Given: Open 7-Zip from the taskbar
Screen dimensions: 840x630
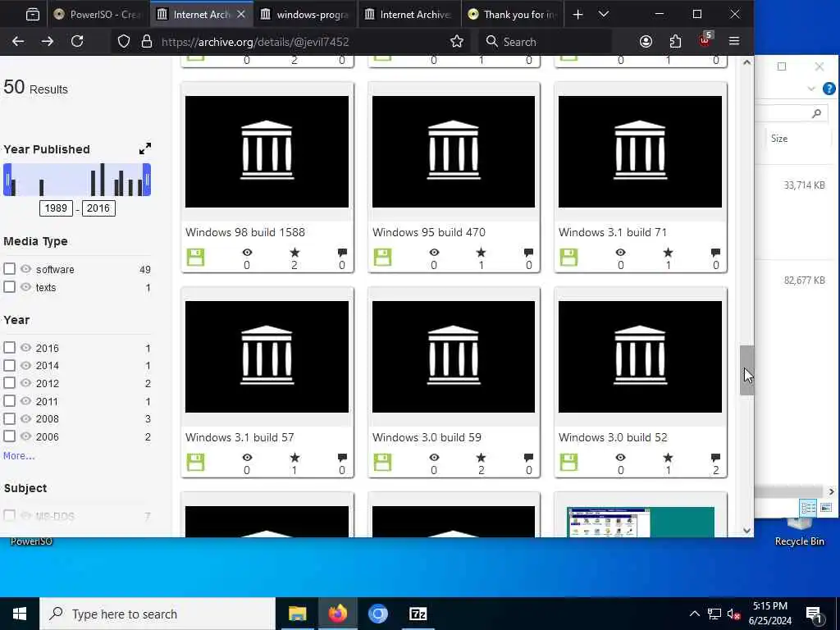Looking at the screenshot, I should click(x=418, y=614).
